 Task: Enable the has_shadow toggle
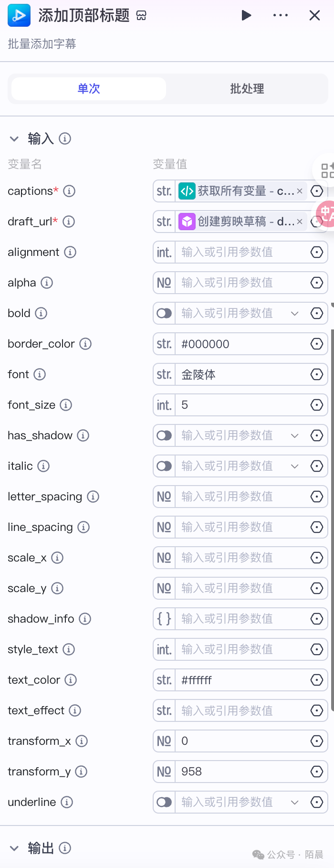164,435
